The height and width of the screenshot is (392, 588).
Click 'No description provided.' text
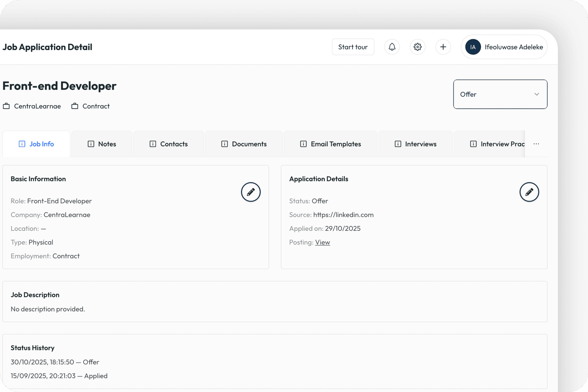point(48,309)
